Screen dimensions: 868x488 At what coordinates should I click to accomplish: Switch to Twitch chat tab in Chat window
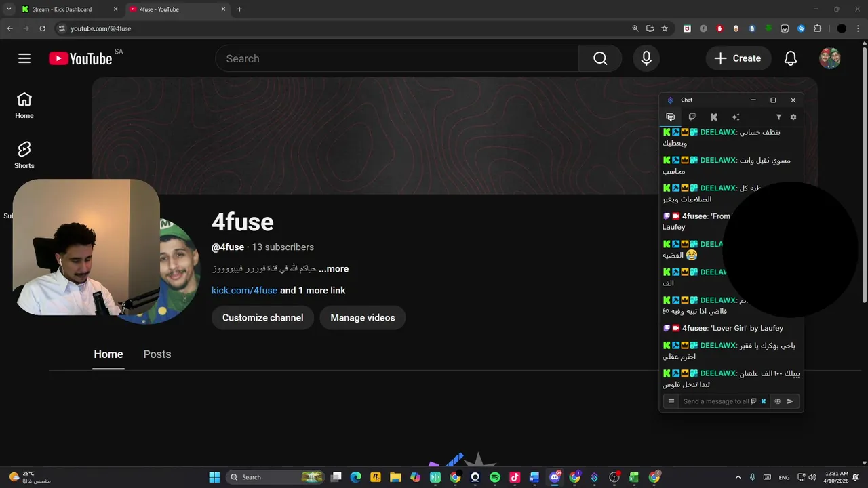[692, 117]
